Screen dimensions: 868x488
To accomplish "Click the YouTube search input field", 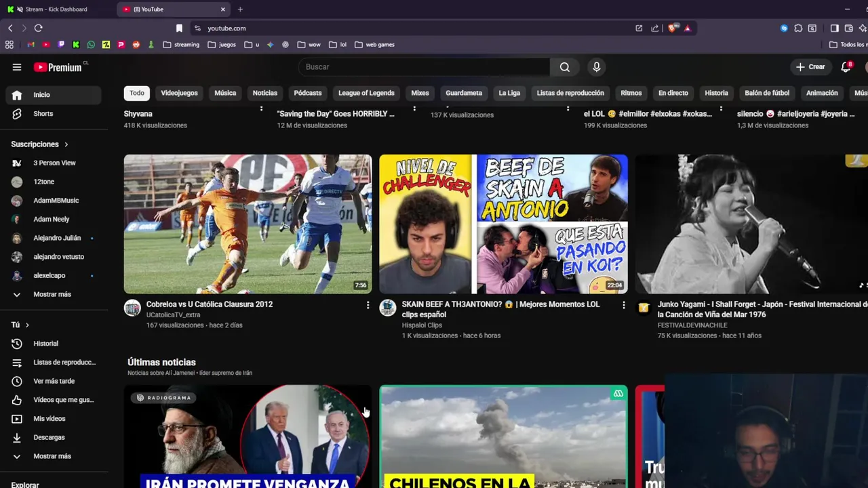I will tap(424, 66).
